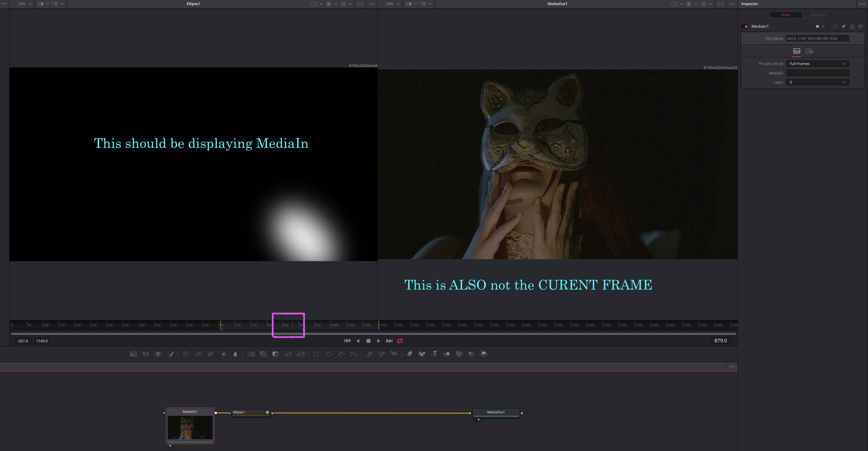Add a Polygon mask from toolbar

[x=341, y=354]
